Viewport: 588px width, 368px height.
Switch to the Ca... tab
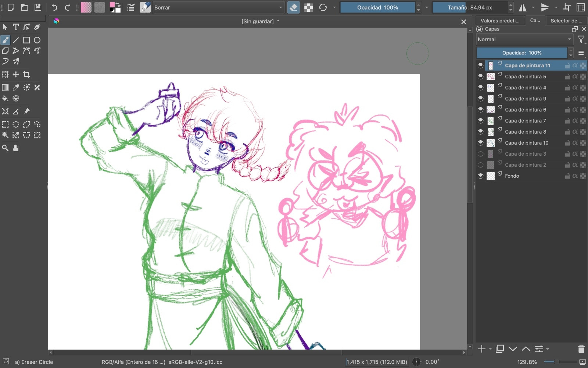pos(535,21)
